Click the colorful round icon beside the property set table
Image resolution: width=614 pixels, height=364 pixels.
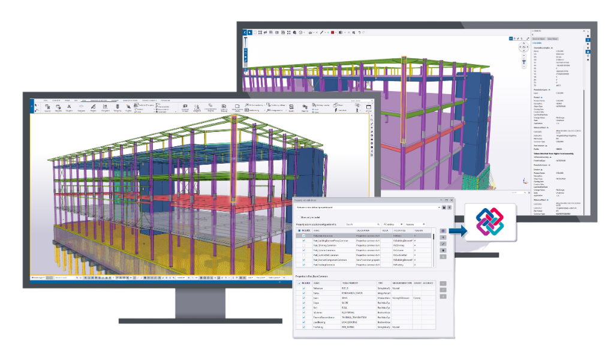click(443, 231)
